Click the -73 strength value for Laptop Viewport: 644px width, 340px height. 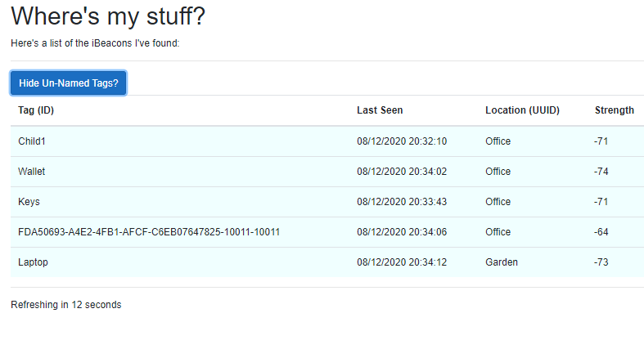pos(601,262)
